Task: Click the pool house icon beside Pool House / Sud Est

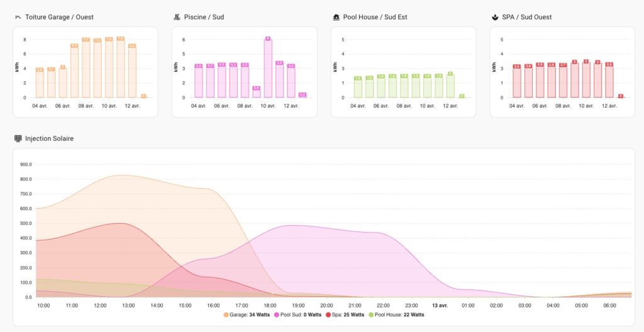Action: click(x=336, y=17)
